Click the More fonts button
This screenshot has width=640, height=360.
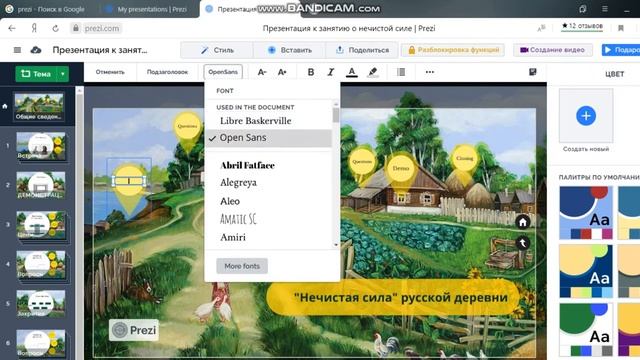(242, 266)
